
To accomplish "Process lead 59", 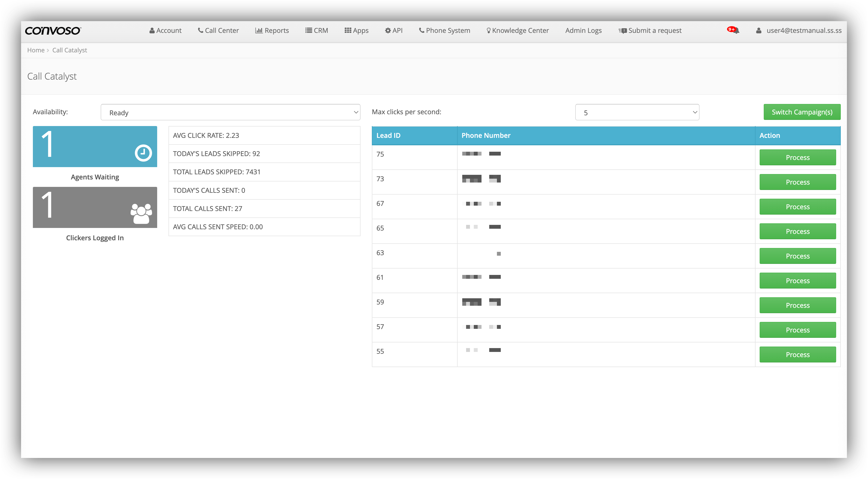I will [x=797, y=305].
